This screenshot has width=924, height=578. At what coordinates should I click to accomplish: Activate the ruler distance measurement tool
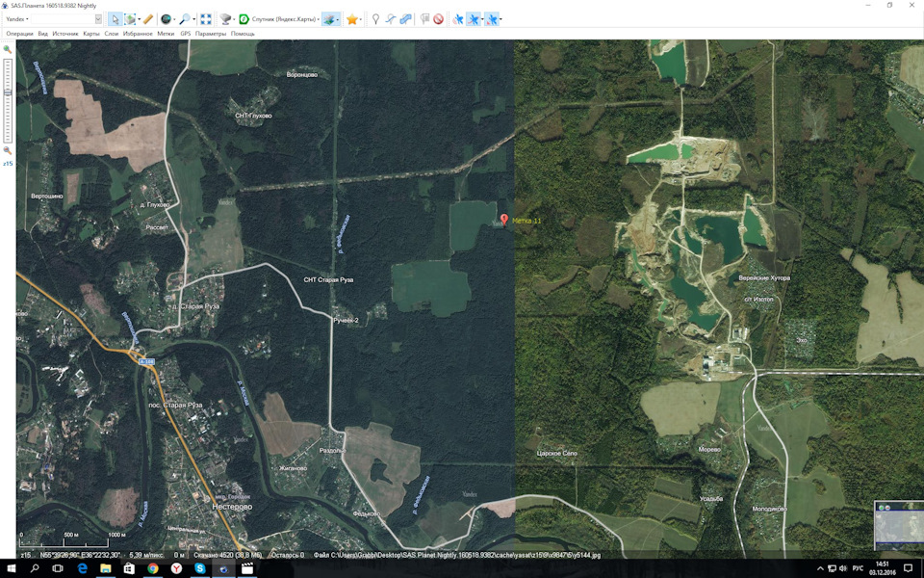click(148, 19)
